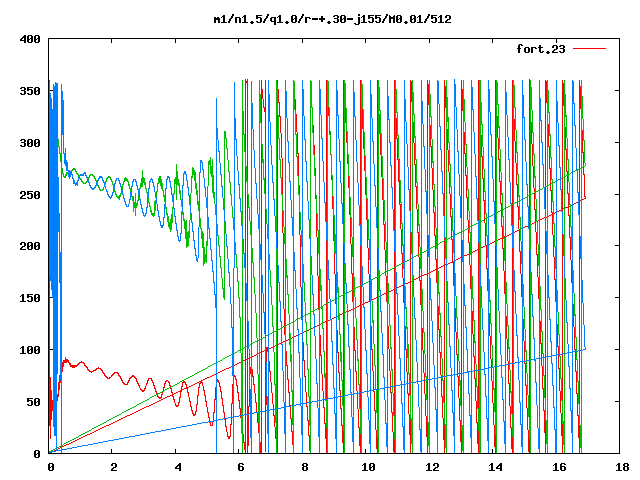Click x-axis label 10
Image resolution: width=640 pixels, height=480 pixels.
tap(368, 467)
